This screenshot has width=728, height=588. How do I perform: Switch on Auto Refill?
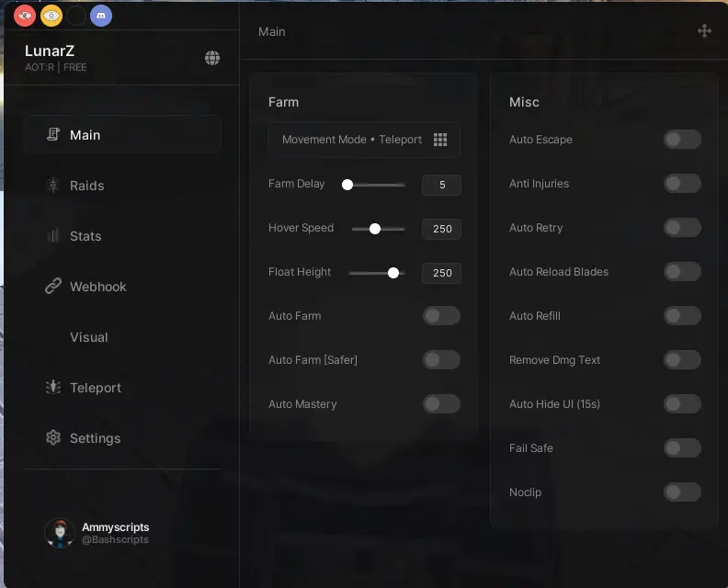(682, 315)
